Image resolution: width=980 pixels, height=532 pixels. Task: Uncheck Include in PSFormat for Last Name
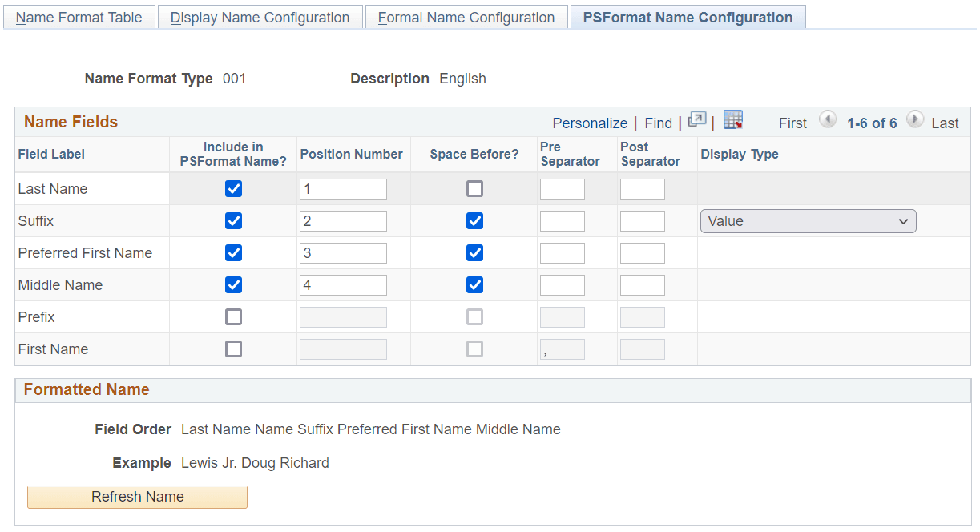233,189
